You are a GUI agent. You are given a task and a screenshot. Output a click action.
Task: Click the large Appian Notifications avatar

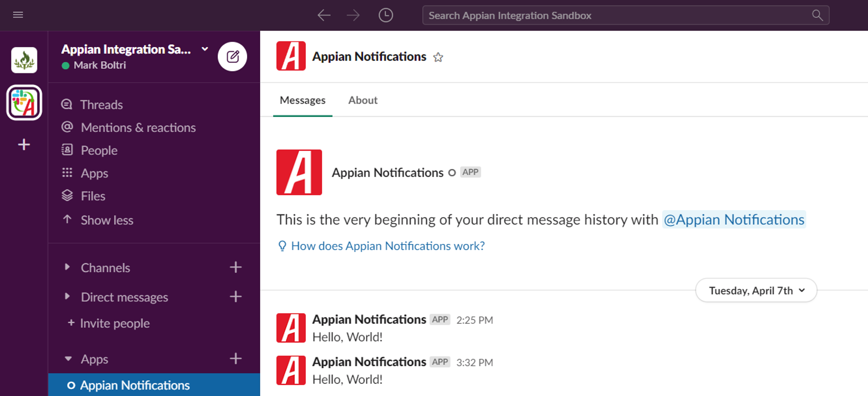tap(299, 172)
